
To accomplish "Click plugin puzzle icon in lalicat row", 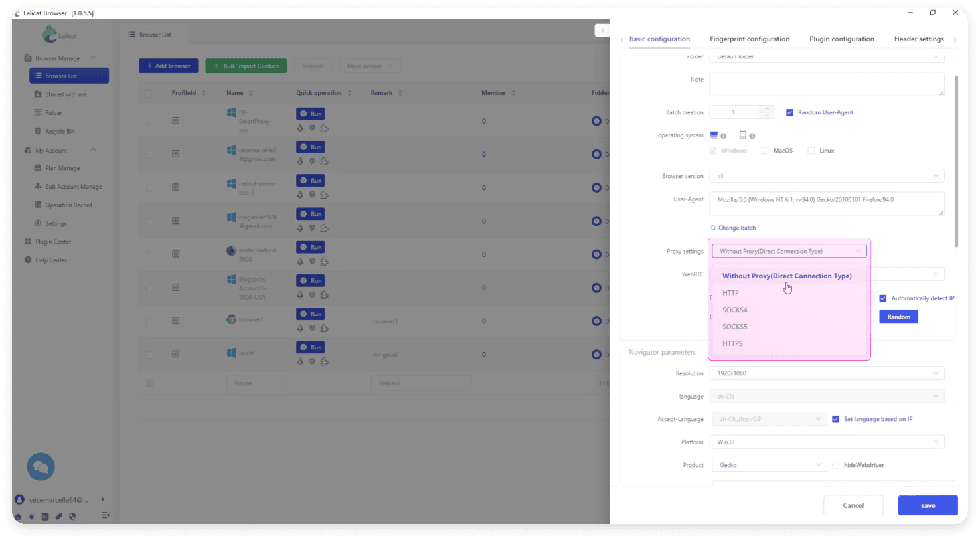I will pos(324,361).
